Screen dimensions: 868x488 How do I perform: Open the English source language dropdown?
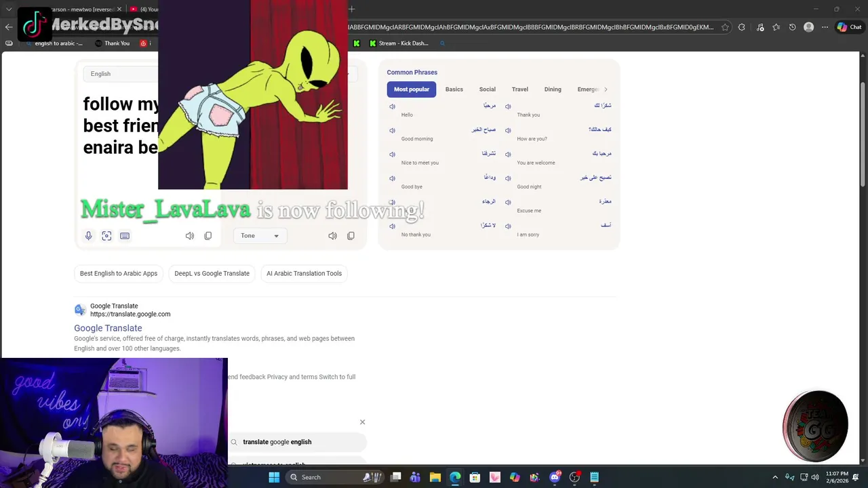coord(121,74)
